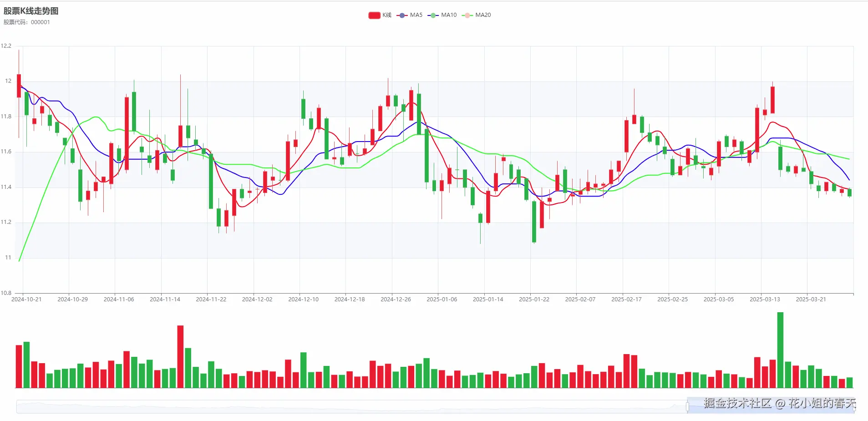
Task: Select the first red candlestick at far left
Action: pyautogui.click(x=19, y=86)
